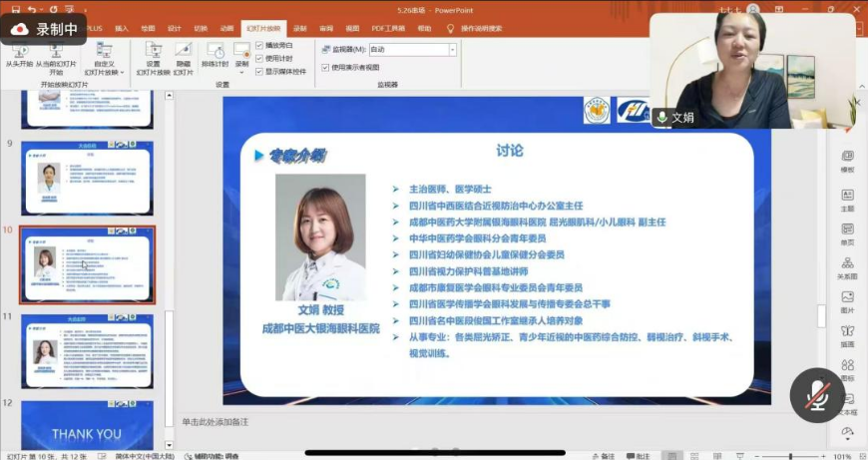Expand the 录制 record dropdown arrow
The image size is (868, 460).
[x=241, y=72]
